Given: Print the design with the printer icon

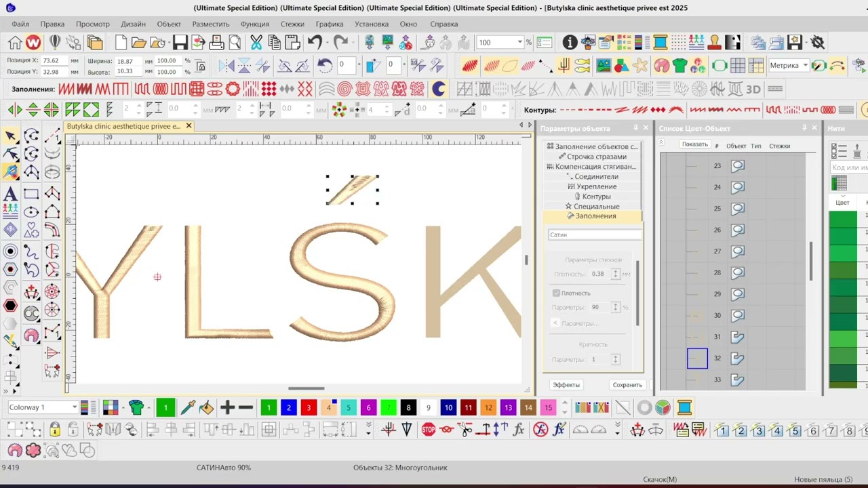Looking at the screenshot, I should pyautogui.click(x=216, y=43).
